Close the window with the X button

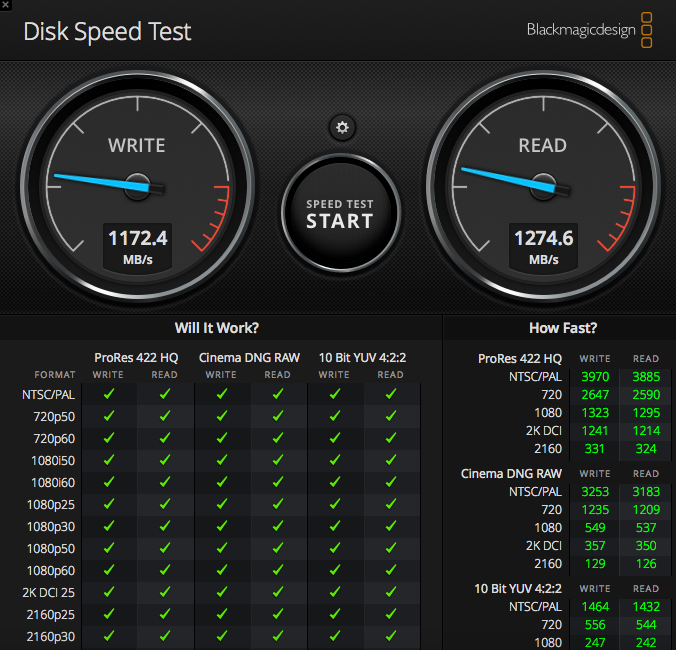pyautogui.click(x=6, y=5)
